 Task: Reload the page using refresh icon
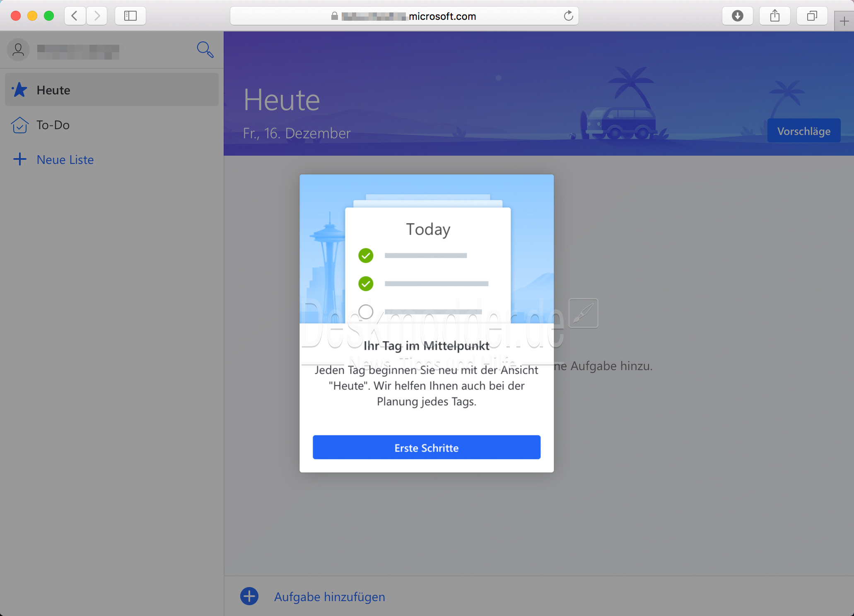point(568,16)
